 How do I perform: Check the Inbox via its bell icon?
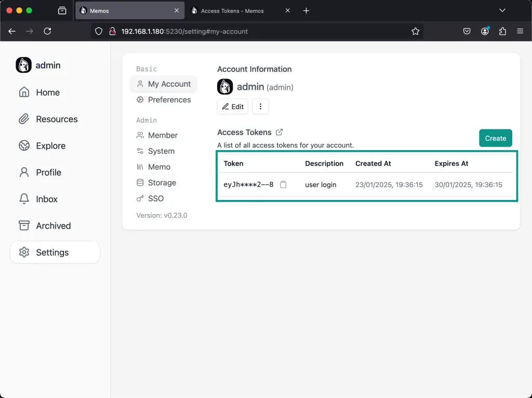click(x=47, y=199)
